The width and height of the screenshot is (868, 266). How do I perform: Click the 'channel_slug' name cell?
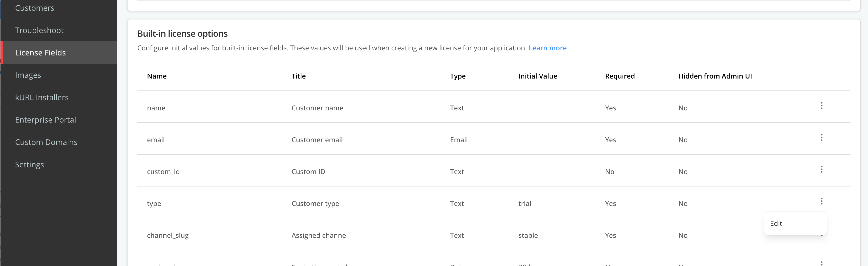tap(167, 235)
